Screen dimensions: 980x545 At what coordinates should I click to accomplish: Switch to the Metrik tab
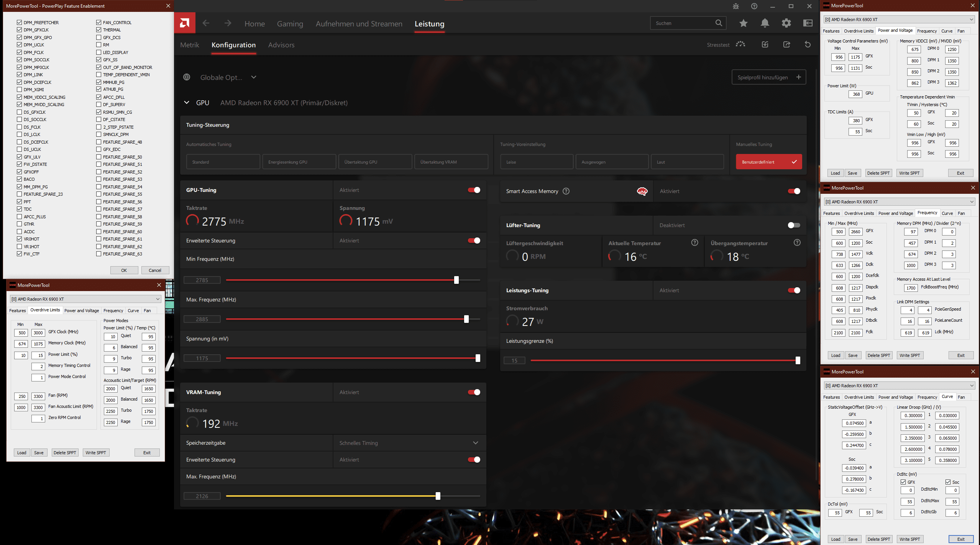190,45
